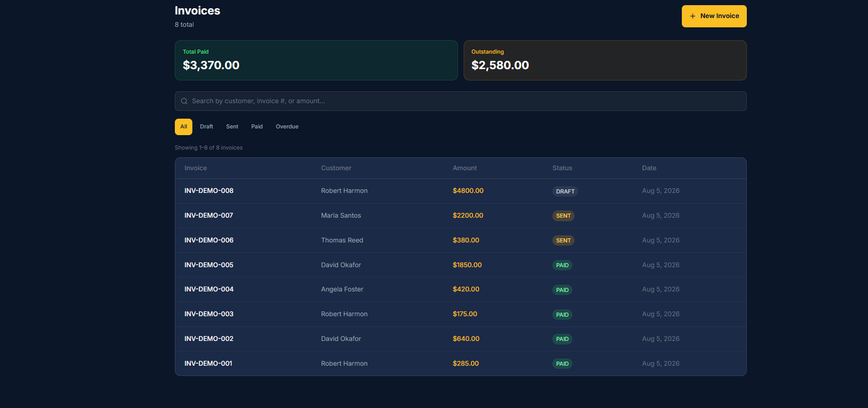Click SENT badge for Maria Santos

(x=563, y=216)
